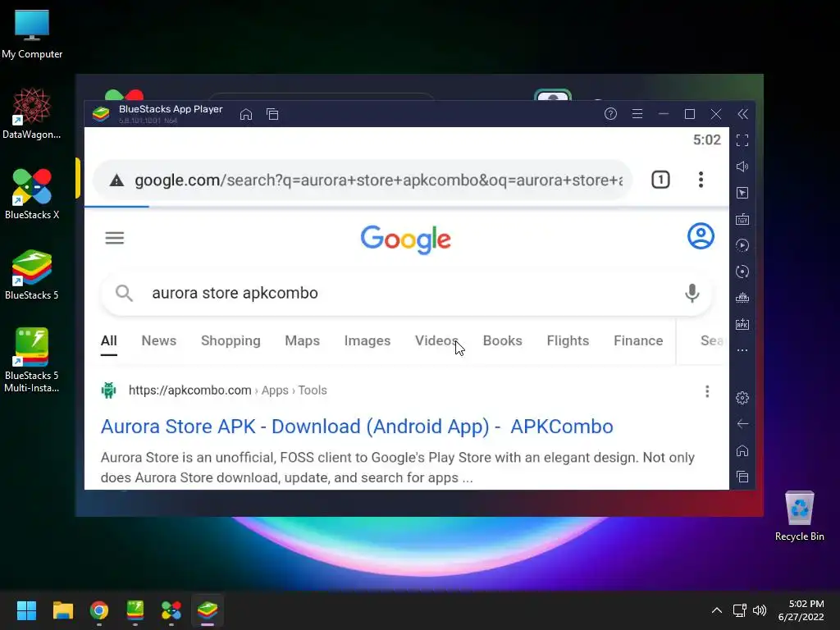
Task: Open File Explorer from the taskbar
Action: 62,610
